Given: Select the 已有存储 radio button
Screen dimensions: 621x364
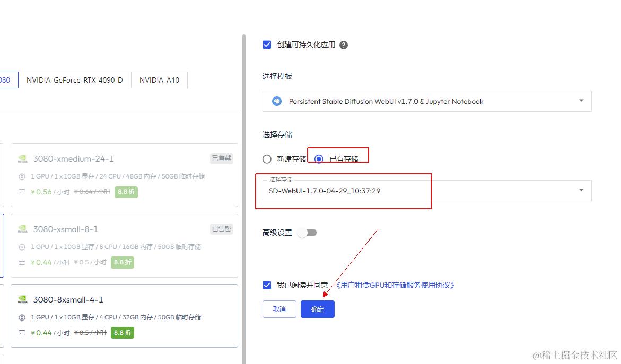Looking at the screenshot, I should (319, 159).
